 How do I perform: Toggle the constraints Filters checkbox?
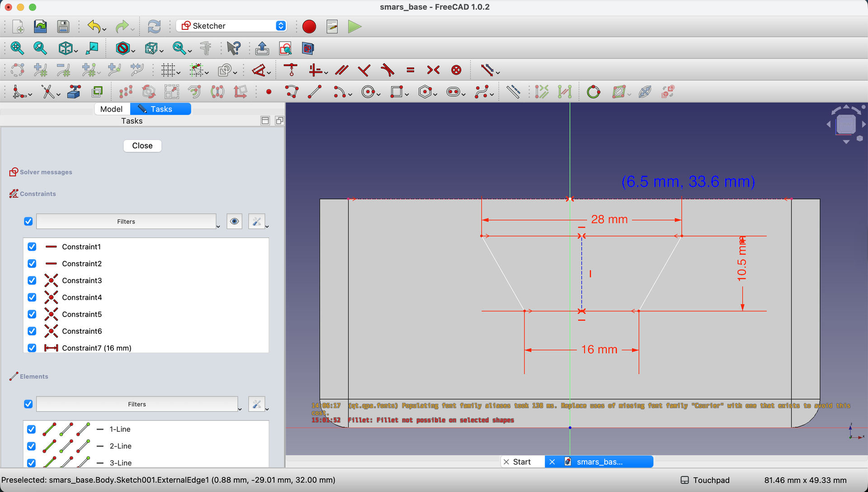pos(28,222)
